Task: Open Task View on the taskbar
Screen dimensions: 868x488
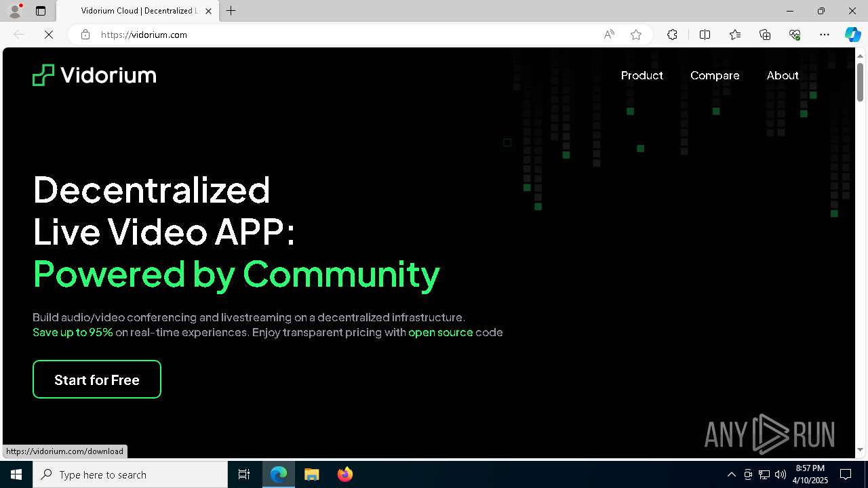Action: tap(244, 474)
